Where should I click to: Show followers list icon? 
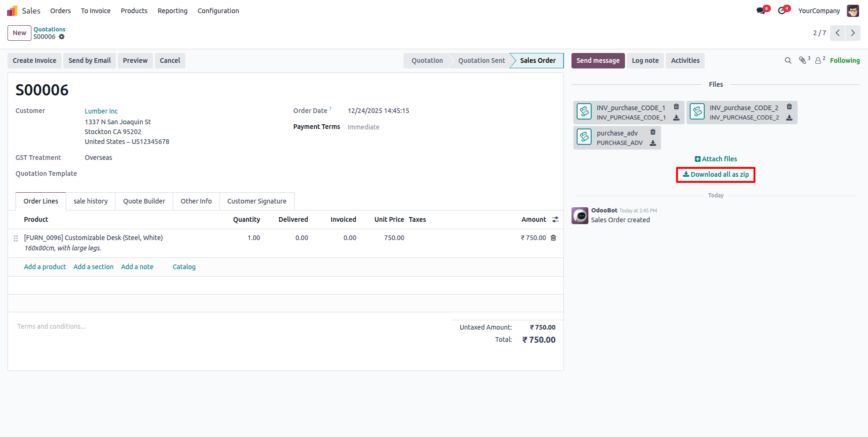click(x=818, y=60)
